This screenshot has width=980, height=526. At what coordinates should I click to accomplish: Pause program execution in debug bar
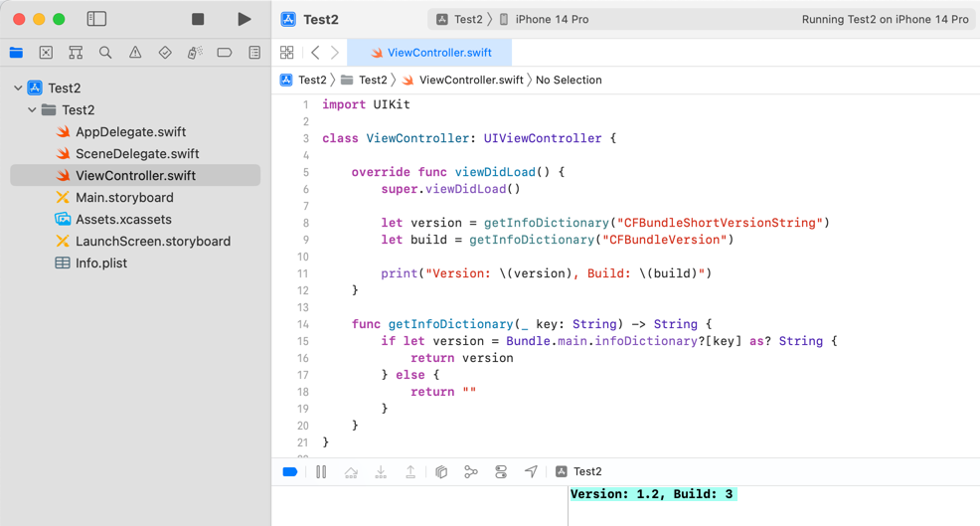click(321, 472)
